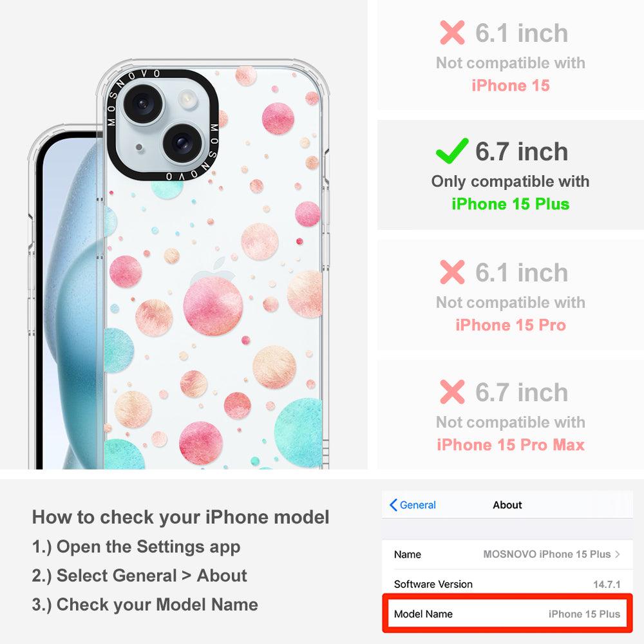Go back to General settings

(412, 505)
